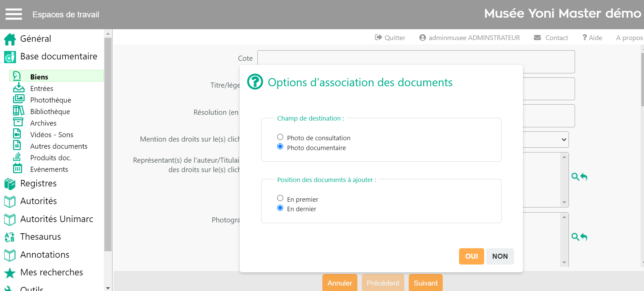Click the Bibliothèque books icon
The width and height of the screenshot is (644, 291).
pyautogui.click(x=18, y=111)
